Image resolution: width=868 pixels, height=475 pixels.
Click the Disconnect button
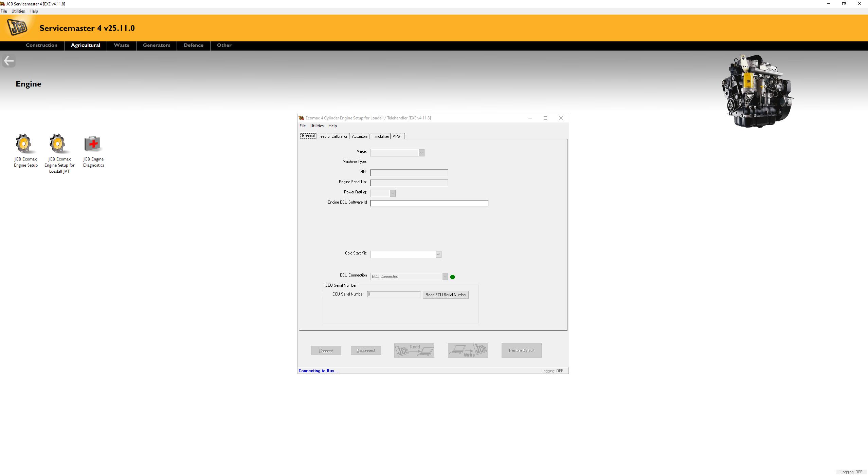pos(365,350)
